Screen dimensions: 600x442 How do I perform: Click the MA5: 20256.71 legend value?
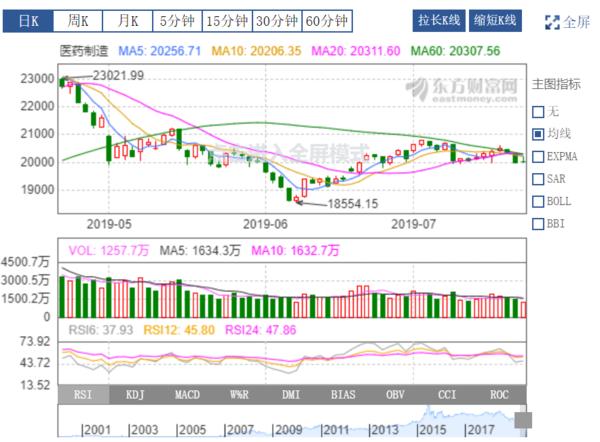pyautogui.click(x=160, y=51)
